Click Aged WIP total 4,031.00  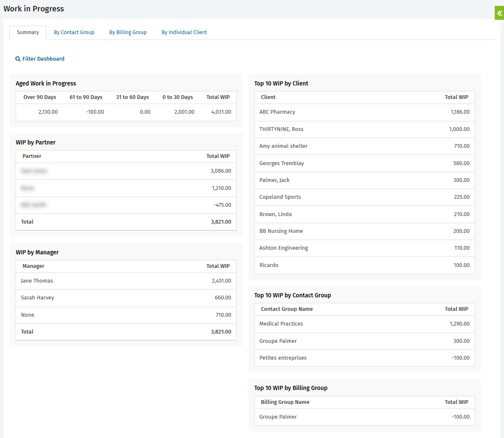point(221,112)
